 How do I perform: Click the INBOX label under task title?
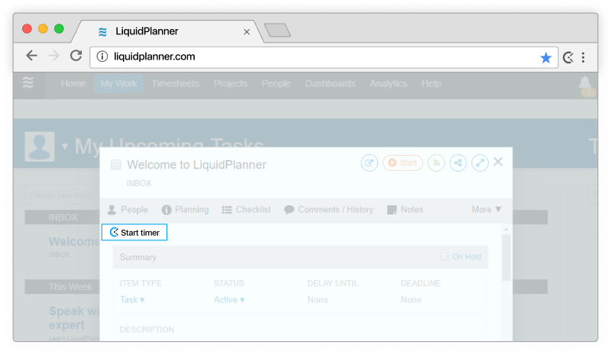[139, 183]
